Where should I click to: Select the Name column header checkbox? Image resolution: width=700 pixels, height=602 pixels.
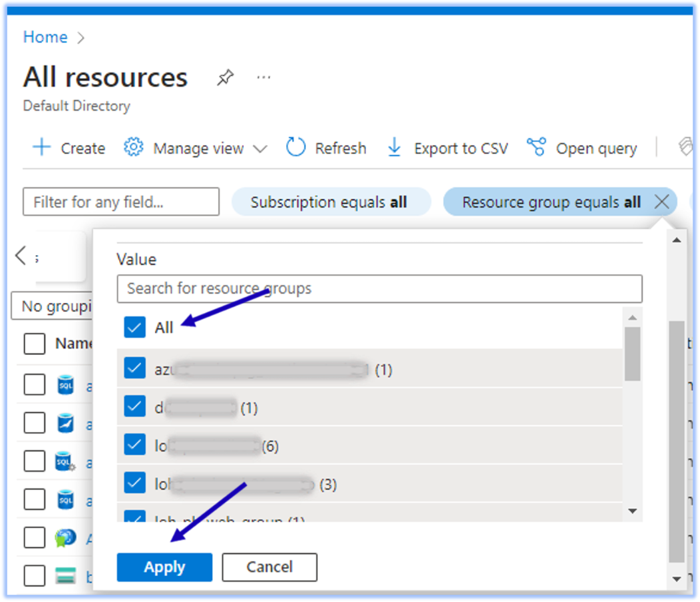click(x=35, y=344)
